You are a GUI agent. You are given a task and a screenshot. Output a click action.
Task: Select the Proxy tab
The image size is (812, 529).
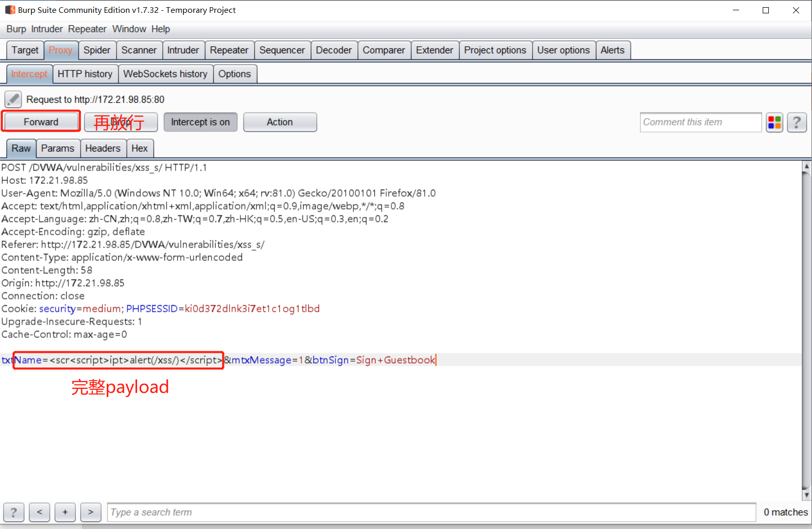point(61,50)
